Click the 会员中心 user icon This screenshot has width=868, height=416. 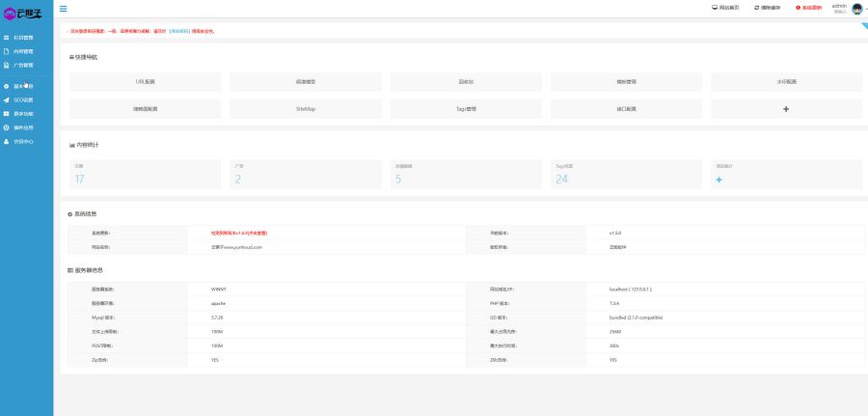(x=7, y=141)
